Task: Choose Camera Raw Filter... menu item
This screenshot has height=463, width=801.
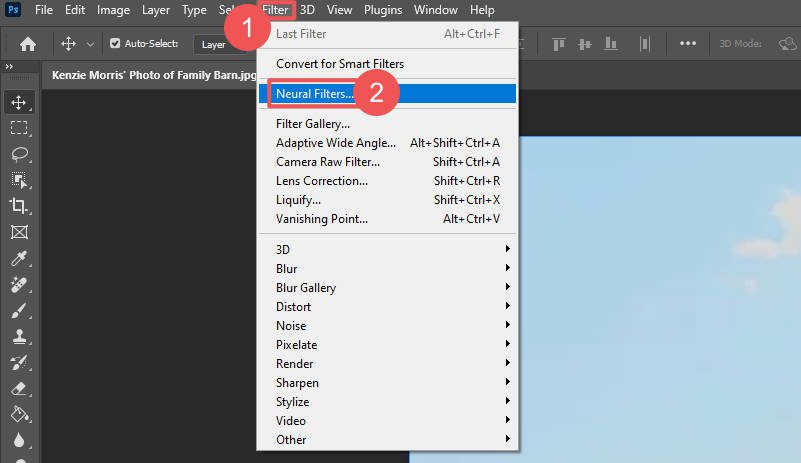Action: click(387, 161)
